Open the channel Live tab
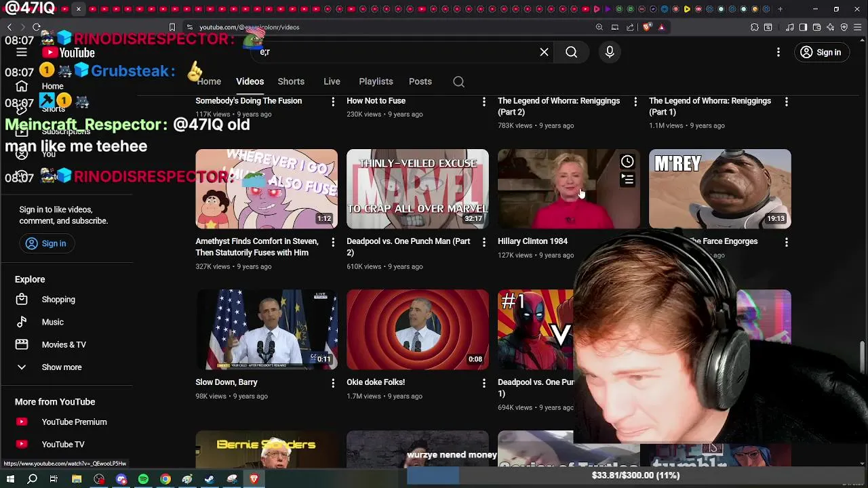868x488 pixels. point(332,81)
